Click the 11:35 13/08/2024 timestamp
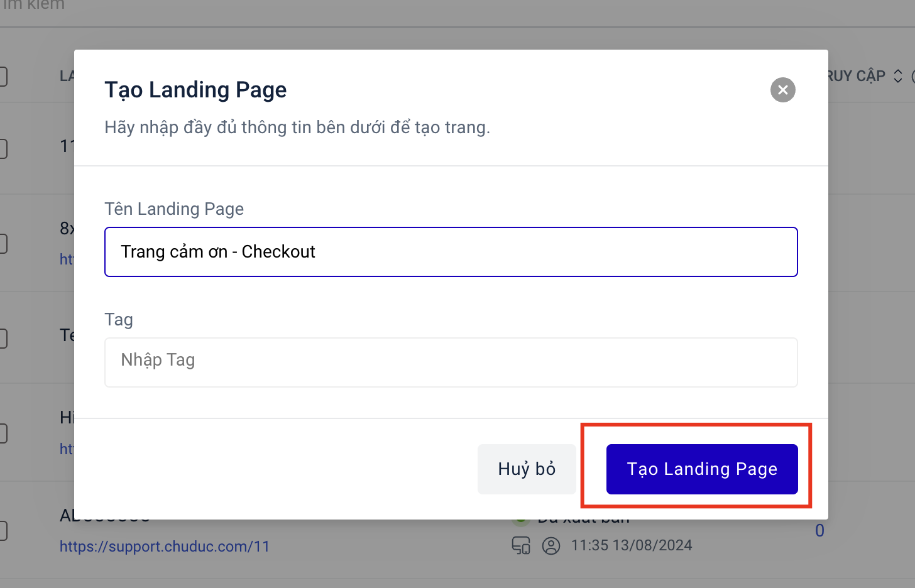 [631, 545]
